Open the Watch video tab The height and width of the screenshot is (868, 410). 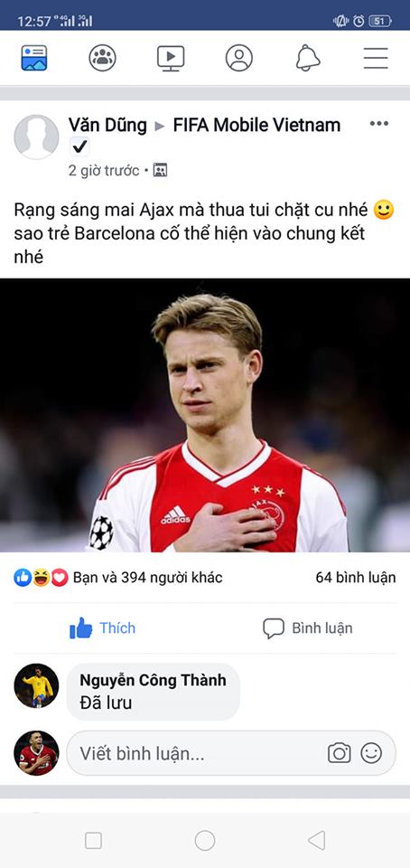[x=171, y=58]
